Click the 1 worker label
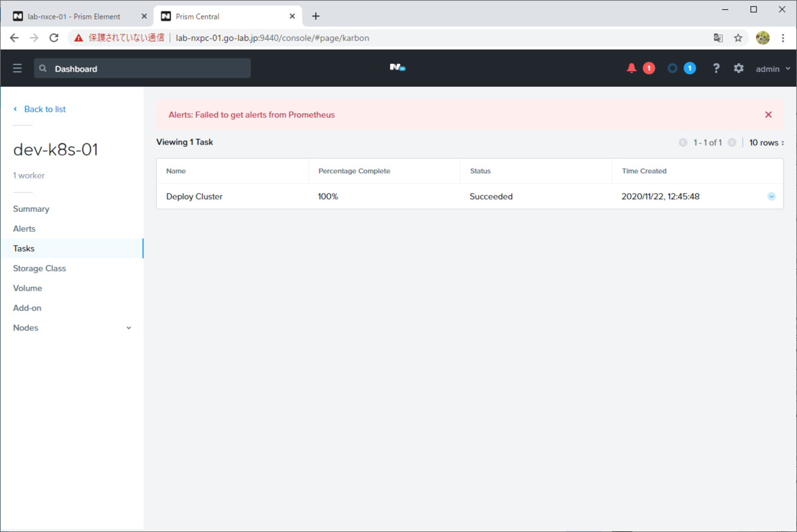Screen dimensions: 797x532 29,175
